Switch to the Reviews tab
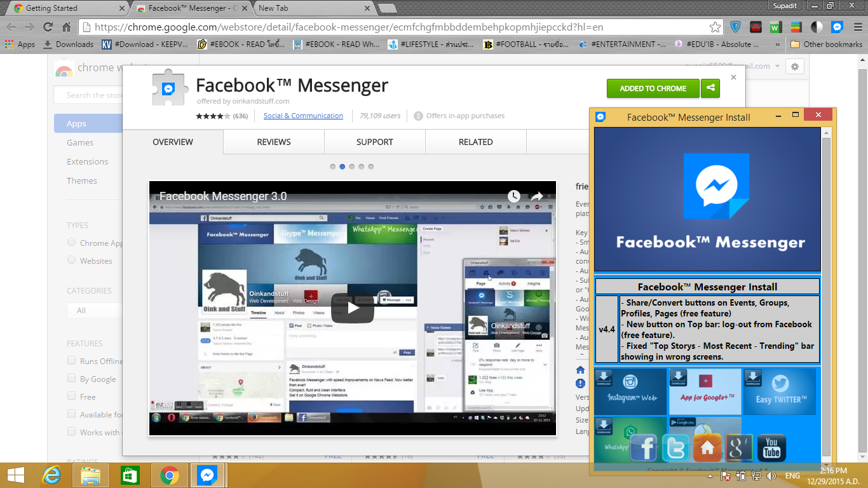 (273, 142)
